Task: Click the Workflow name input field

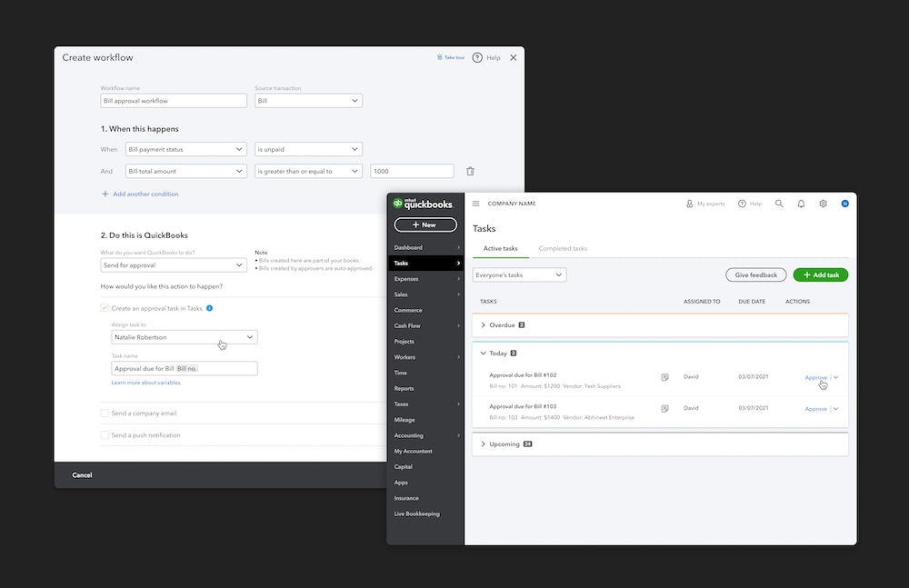Action: (174, 100)
